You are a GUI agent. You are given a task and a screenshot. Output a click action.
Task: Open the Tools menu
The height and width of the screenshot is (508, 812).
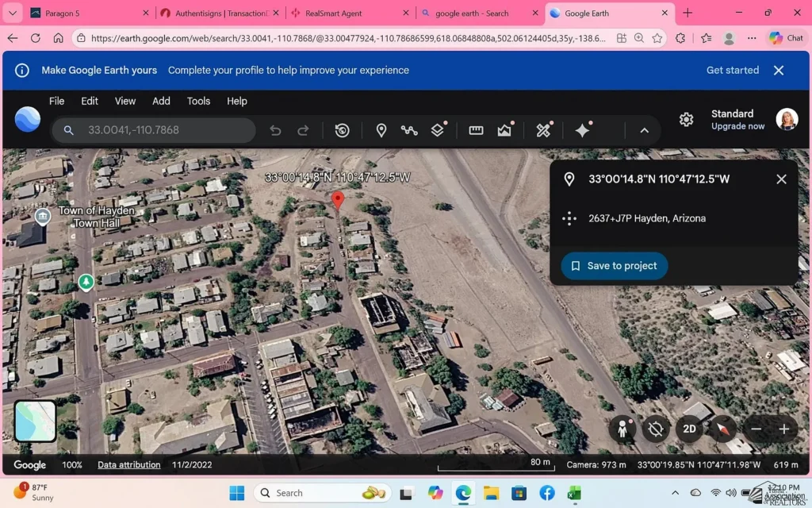coord(198,101)
